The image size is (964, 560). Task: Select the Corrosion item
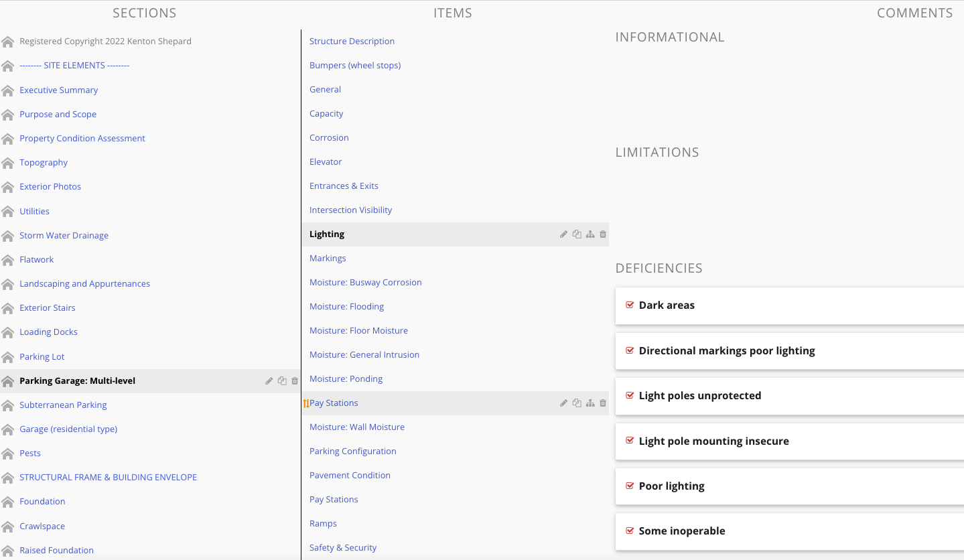click(329, 138)
